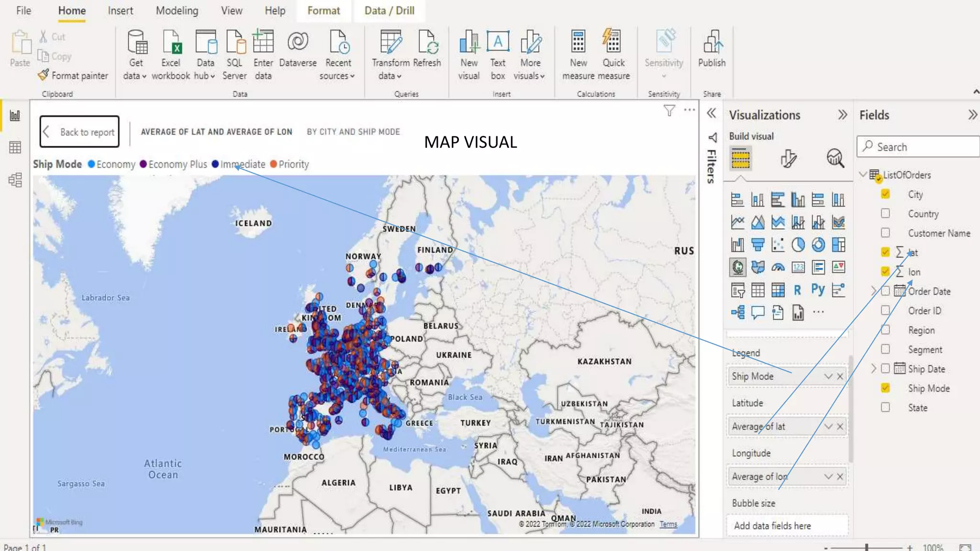Remove Ship Mode from Legend well
This screenshot has height=551, width=980.
[x=840, y=376]
